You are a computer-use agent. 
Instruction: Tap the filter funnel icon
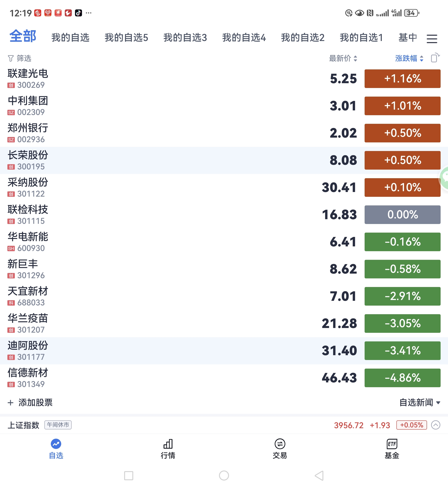coord(11,58)
